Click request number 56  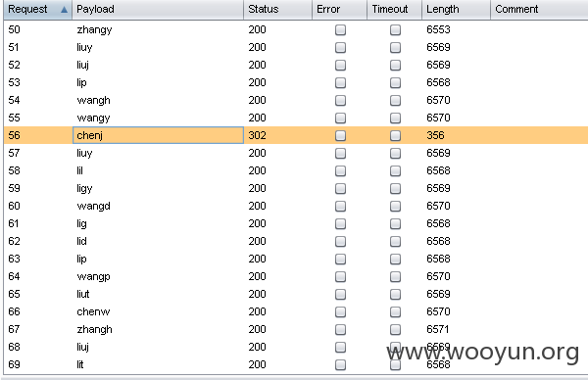14,135
